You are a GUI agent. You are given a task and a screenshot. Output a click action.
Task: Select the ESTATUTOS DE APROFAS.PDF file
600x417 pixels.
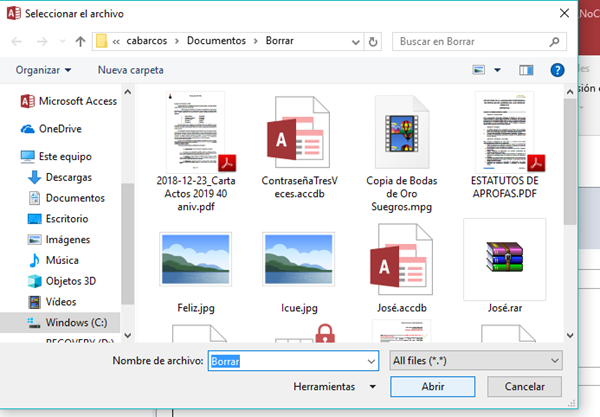[505, 145]
